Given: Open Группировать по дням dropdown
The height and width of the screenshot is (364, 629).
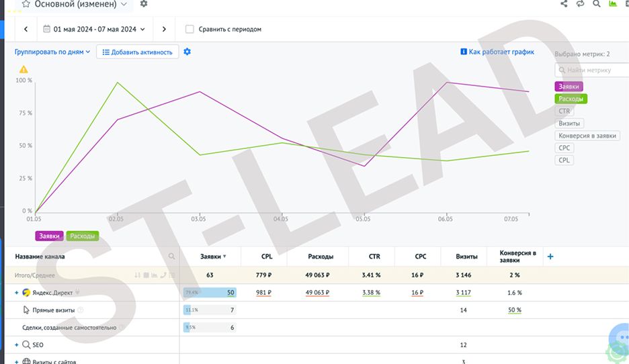Looking at the screenshot, I should [x=52, y=52].
